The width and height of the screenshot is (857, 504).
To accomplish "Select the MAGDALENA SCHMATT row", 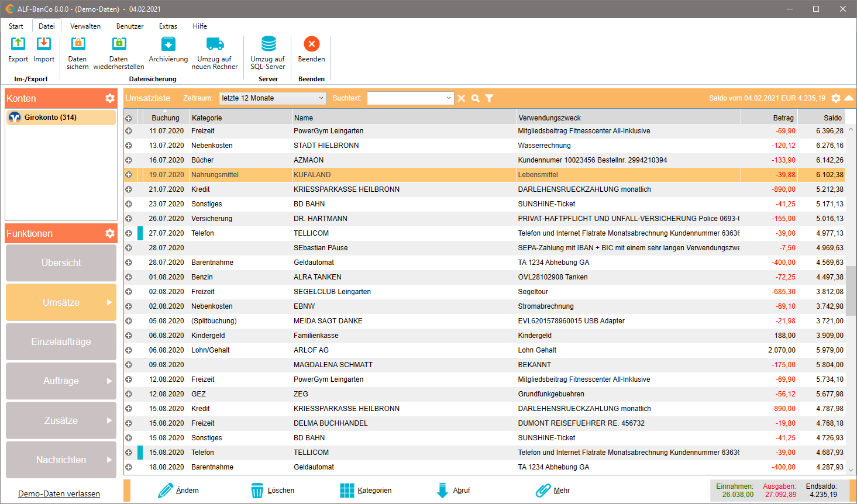I will click(x=485, y=365).
